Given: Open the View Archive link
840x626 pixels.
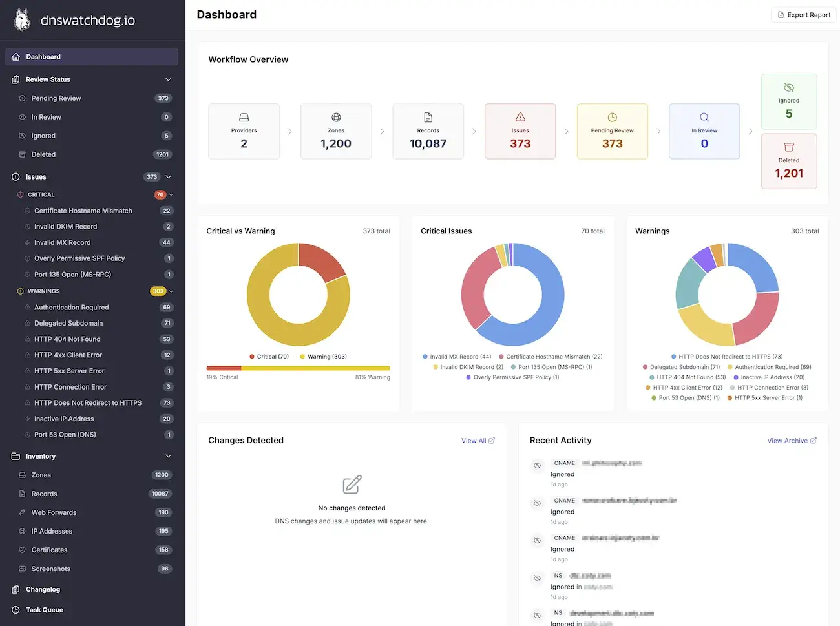Looking at the screenshot, I should pos(792,441).
